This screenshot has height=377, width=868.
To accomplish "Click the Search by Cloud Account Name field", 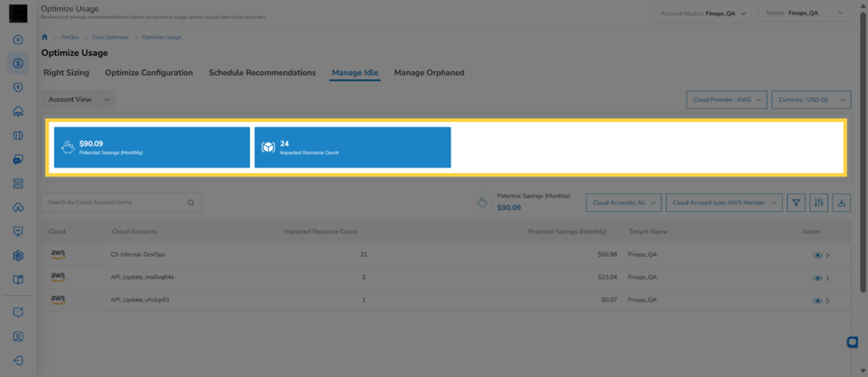I will 121,202.
